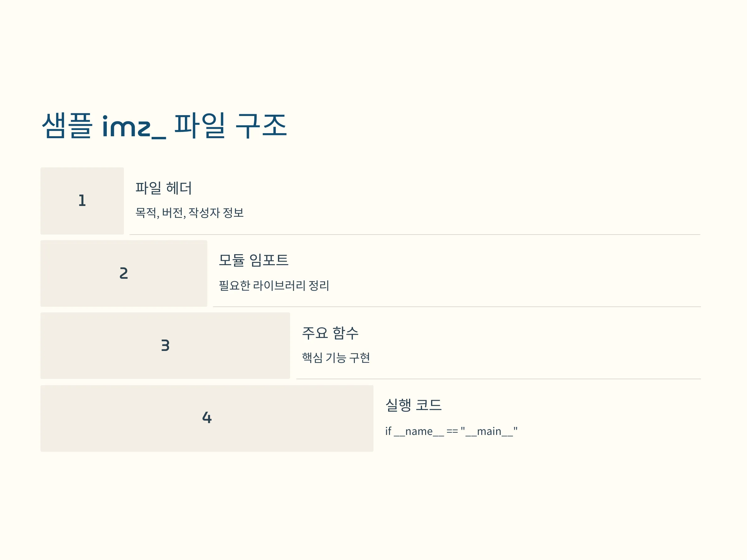Screen dimensions: 747x560
Task: Select the numbered block labeled 3
Action: click(x=165, y=346)
